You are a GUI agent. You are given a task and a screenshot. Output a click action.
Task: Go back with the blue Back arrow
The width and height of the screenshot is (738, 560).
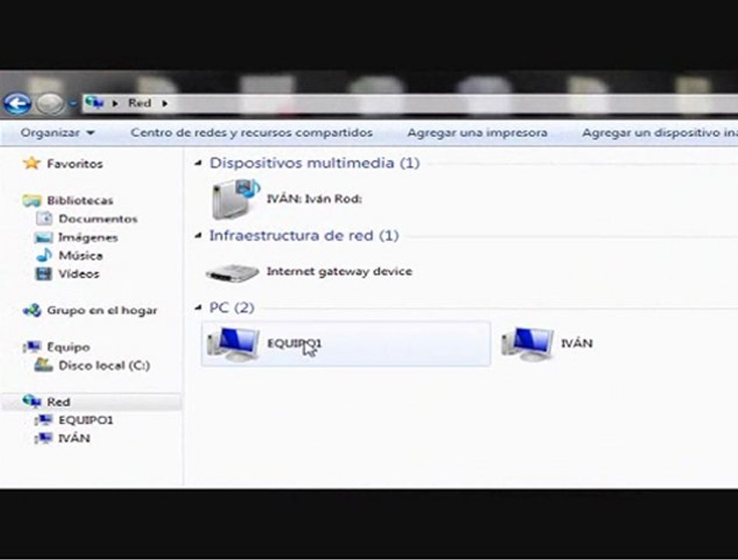tap(17, 103)
